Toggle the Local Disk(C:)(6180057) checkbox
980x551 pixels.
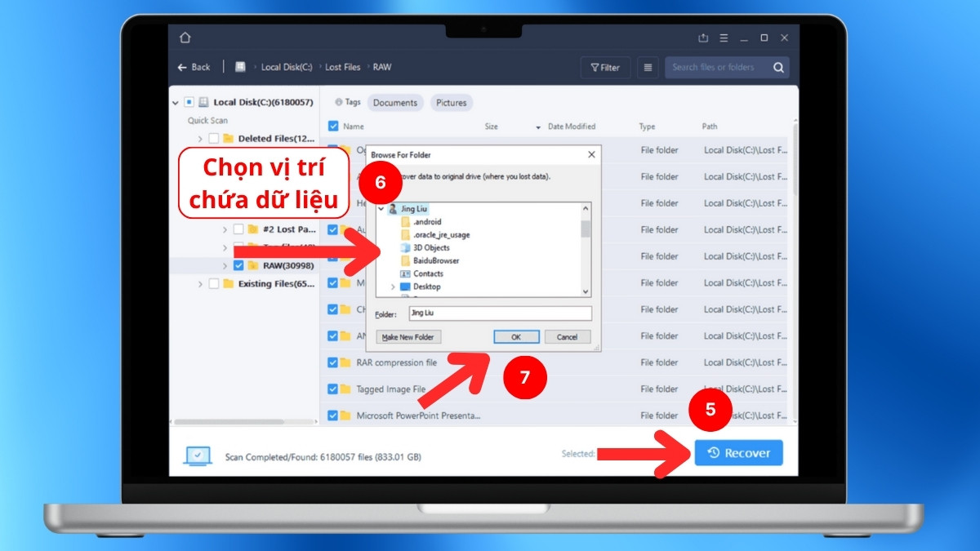pos(189,102)
